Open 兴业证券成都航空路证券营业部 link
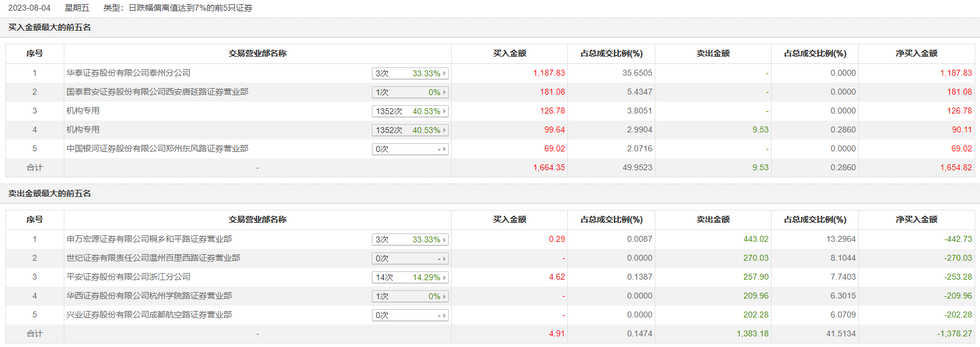This screenshot has width=980, height=347. coord(149,314)
